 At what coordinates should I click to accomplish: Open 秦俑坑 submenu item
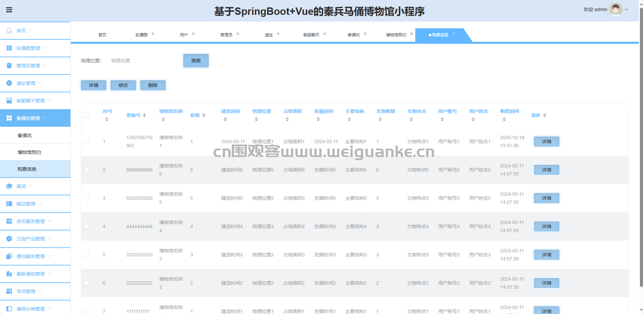pos(25,135)
